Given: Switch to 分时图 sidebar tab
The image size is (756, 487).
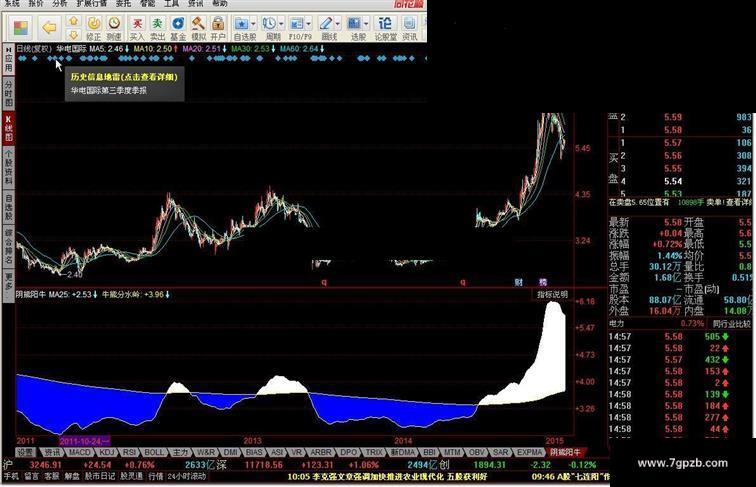Looking at the screenshot, I should coord(8,93).
